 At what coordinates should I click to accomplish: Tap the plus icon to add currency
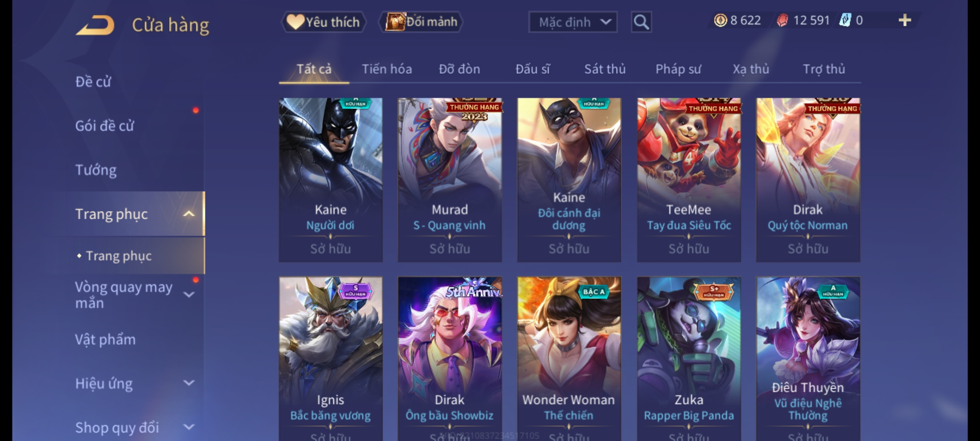[x=905, y=20]
